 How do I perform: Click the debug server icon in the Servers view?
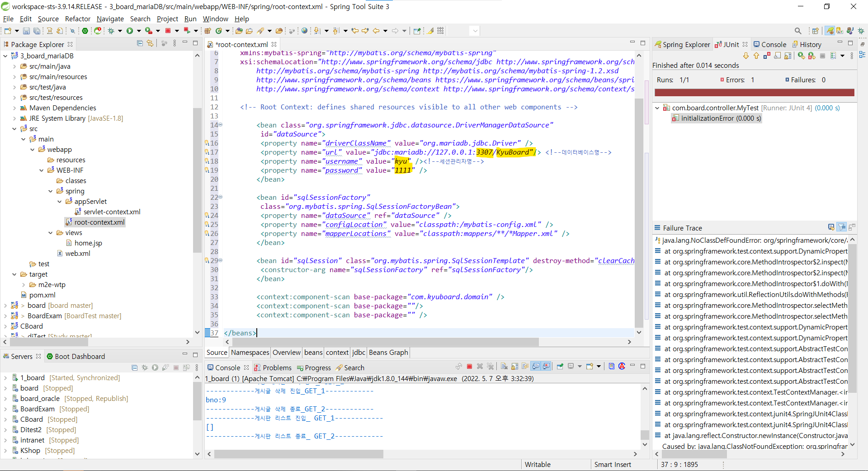coord(145,367)
